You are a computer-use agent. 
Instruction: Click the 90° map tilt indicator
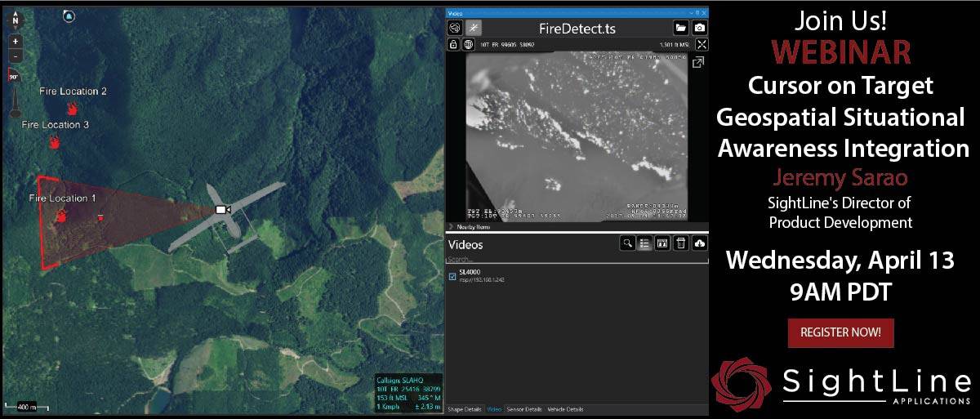(x=15, y=76)
